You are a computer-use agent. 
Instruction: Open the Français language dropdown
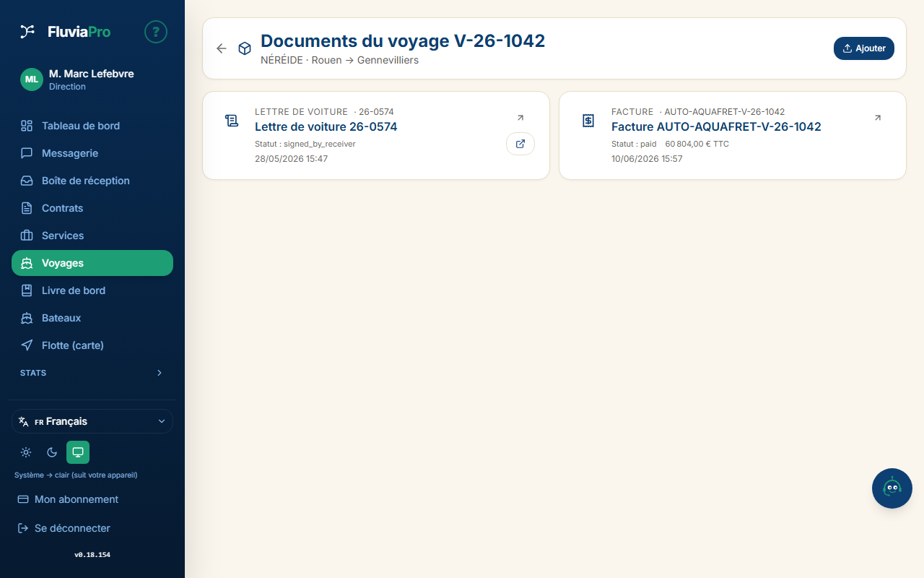point(92,421)
